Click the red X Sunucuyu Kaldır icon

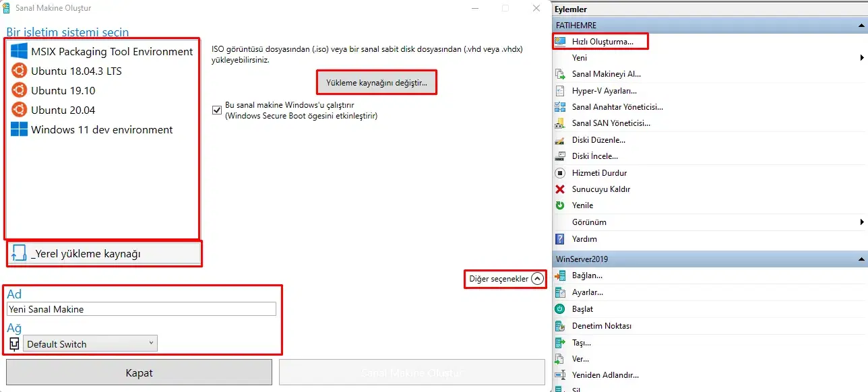(x=559, y=189)
